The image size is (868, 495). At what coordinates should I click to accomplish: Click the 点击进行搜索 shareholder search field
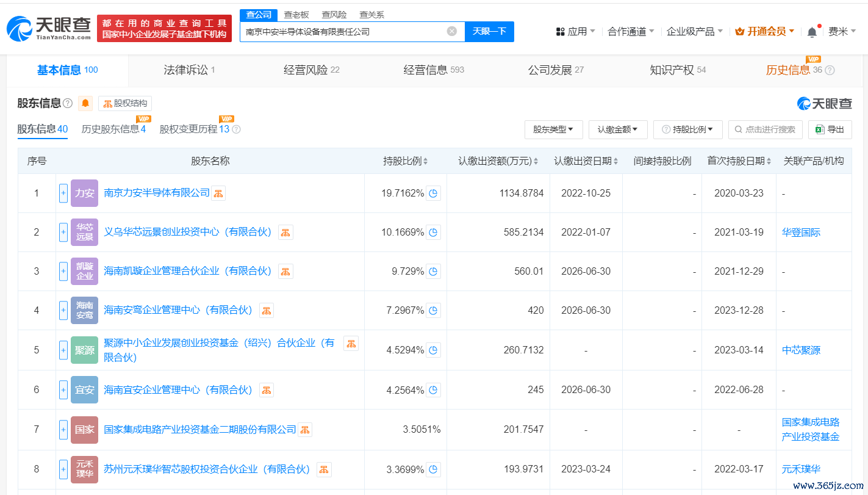coord(765,129)
